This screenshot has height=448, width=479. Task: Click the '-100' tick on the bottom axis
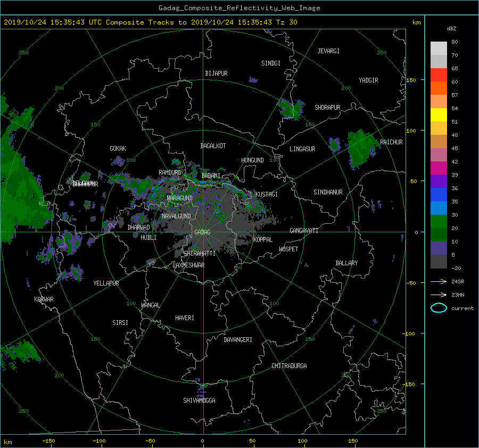[x=99, y=441]
